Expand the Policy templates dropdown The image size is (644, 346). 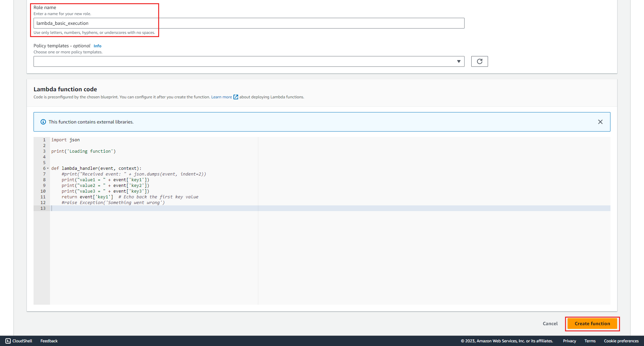point(459,61)
